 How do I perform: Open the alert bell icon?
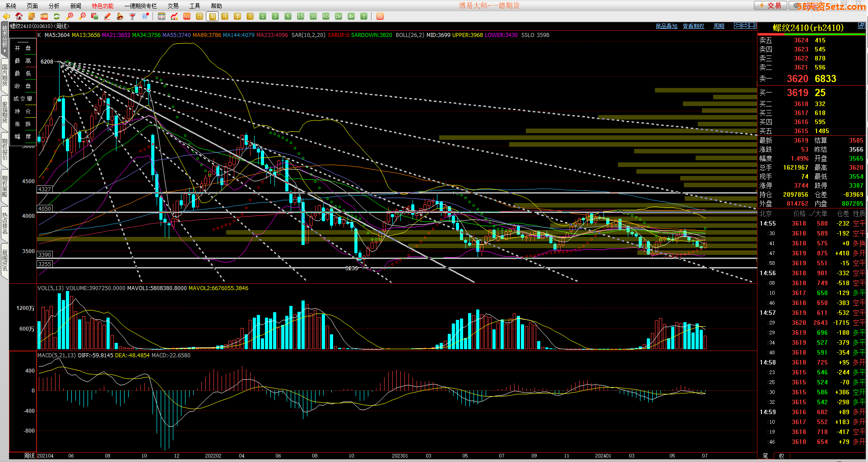(120, 16)
